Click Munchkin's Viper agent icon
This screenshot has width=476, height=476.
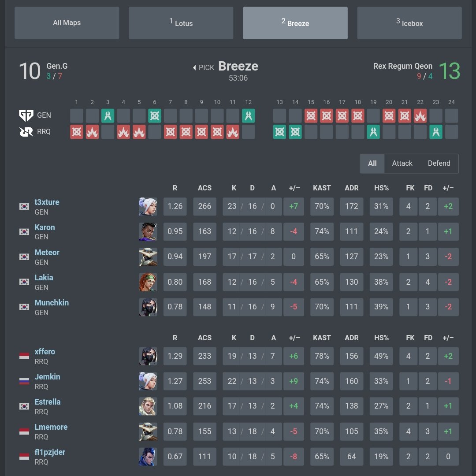pos(148,307)
